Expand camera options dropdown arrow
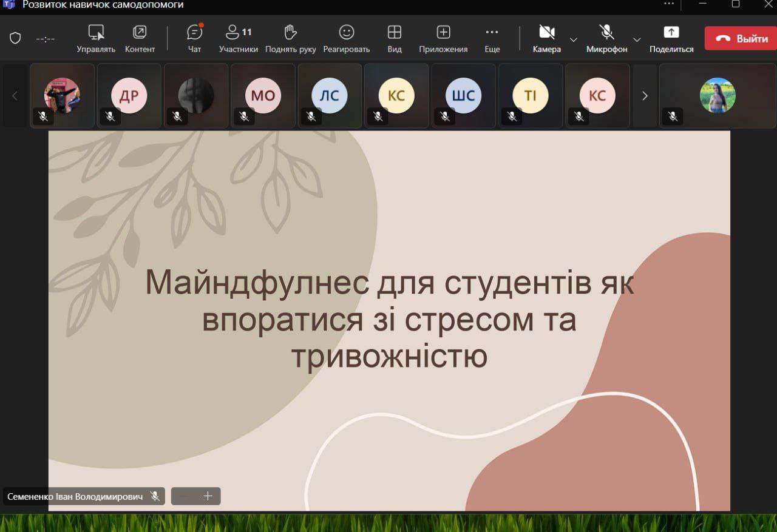 (x=573, y=39)
